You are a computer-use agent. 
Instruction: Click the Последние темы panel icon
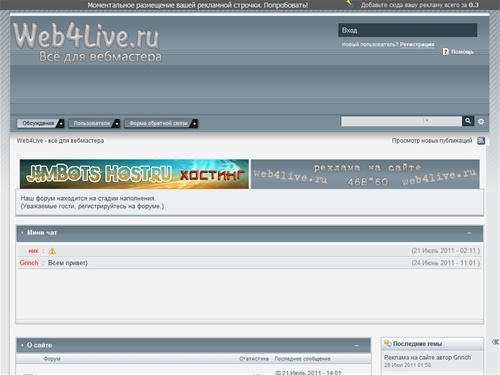(387, 343)
